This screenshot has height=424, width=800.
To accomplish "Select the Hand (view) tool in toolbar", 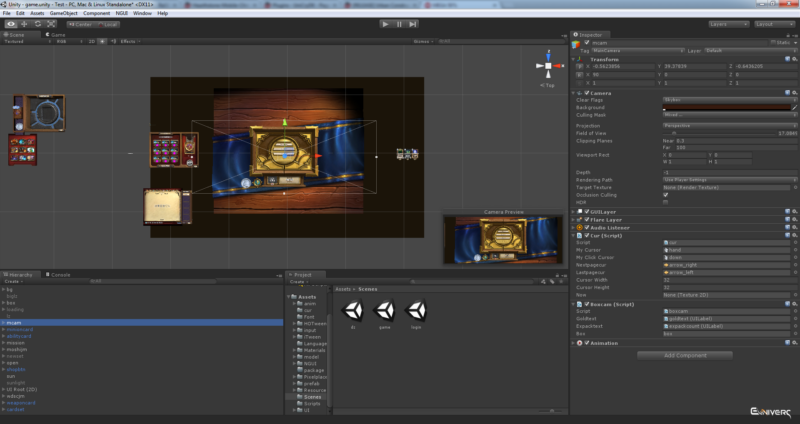I will (11, 24).
